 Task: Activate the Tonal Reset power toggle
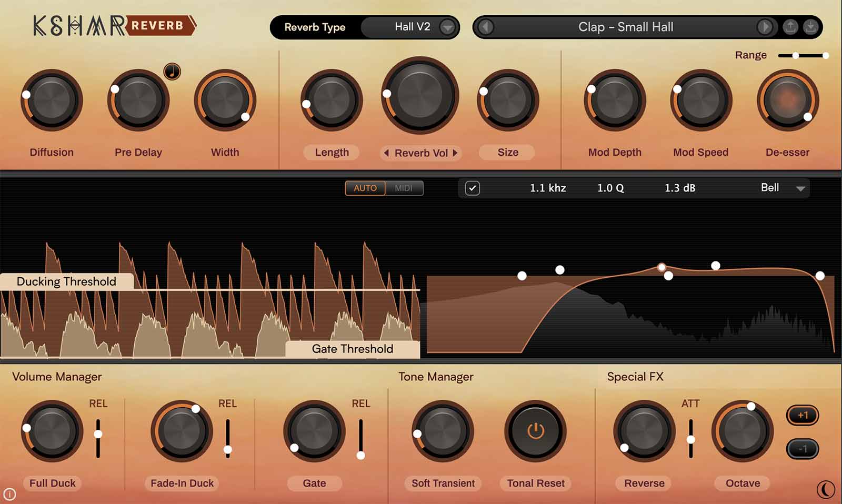(535, 430)
